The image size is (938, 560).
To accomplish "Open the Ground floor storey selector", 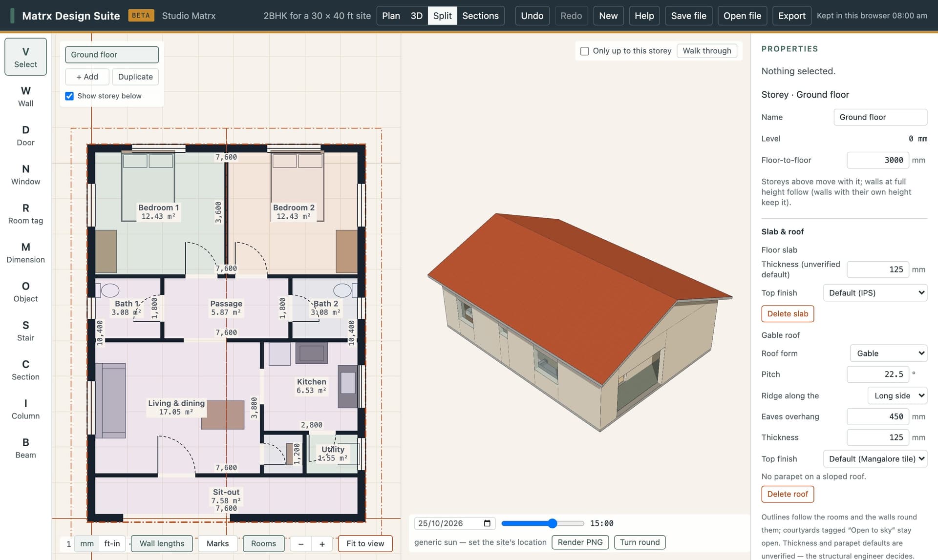I will point(112,55).
